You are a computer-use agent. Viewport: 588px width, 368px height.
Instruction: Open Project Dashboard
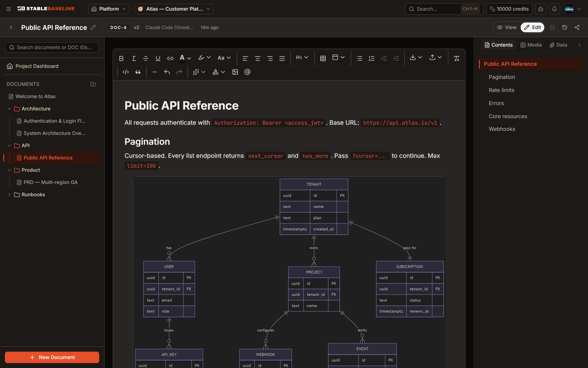(52, 66)
